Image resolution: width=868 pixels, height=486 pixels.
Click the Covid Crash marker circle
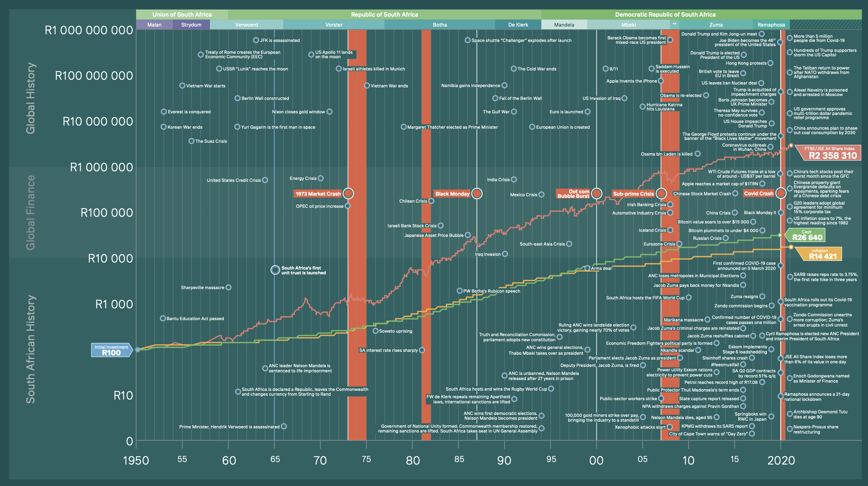pyautogui.click(x=781, y=193)
